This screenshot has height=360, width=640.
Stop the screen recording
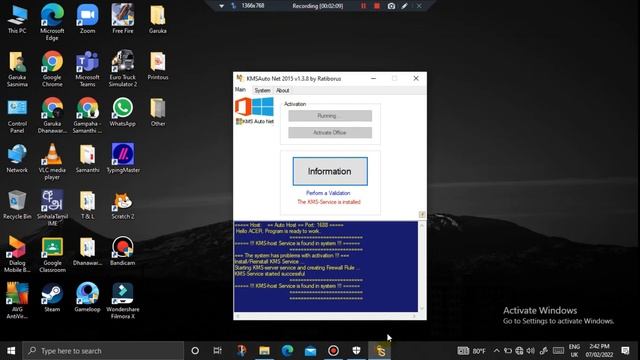point(377,6)
